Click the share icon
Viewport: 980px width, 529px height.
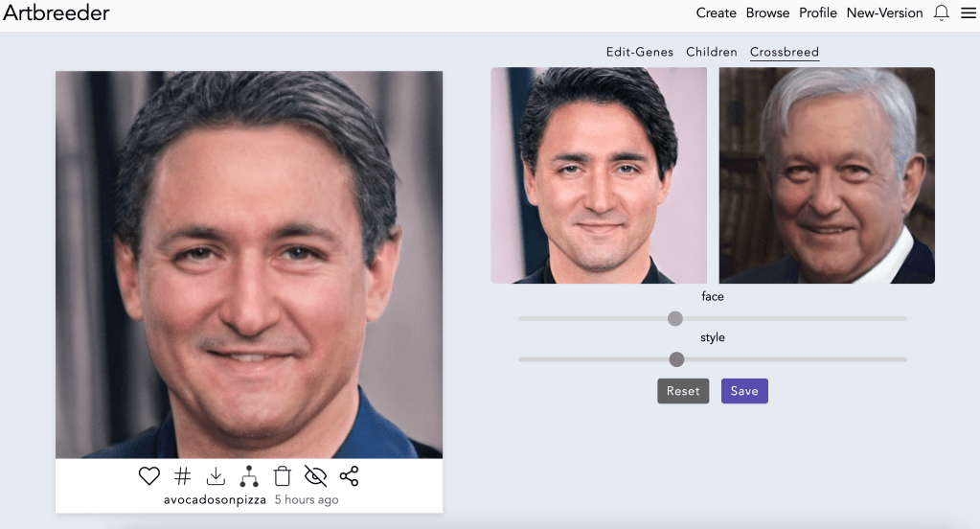tap(349, 475)
